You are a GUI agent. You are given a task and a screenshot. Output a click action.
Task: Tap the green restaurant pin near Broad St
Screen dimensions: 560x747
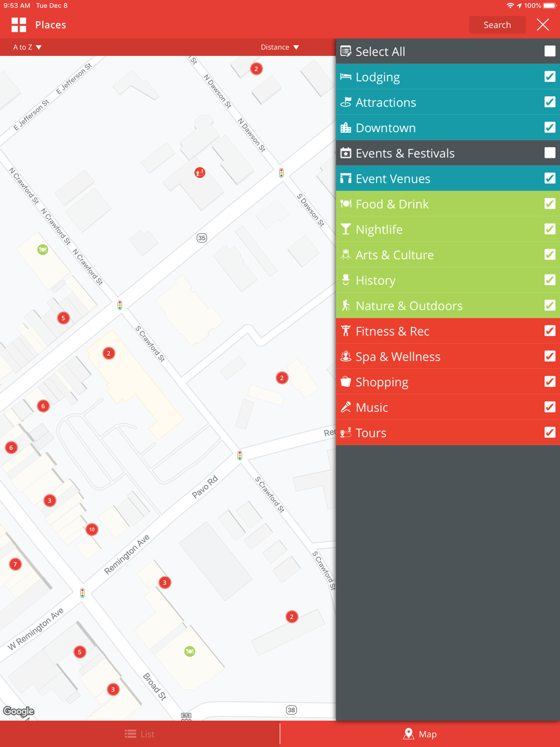coord(190,651)
